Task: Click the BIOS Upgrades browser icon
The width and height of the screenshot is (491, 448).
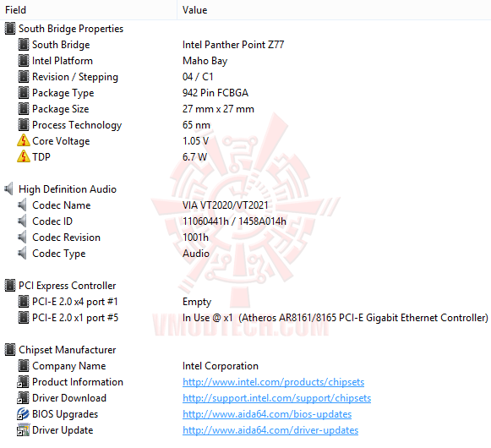Action: (x=24, y=414)
